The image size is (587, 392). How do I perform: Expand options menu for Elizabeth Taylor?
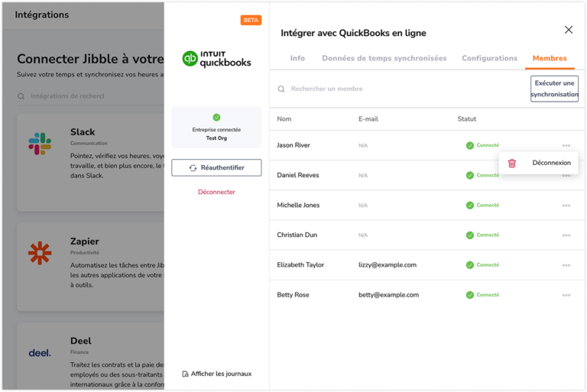[x=566, y=265]
